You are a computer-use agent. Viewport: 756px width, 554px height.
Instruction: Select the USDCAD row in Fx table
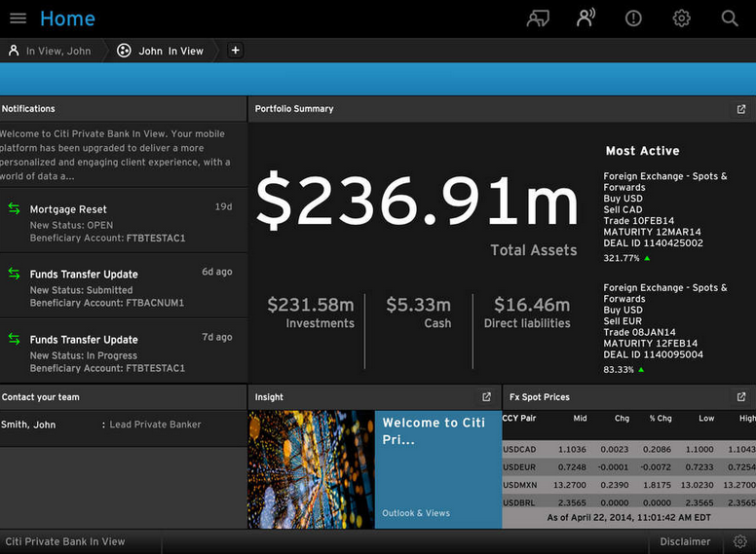pyautogui.click(x=628, y=449)
